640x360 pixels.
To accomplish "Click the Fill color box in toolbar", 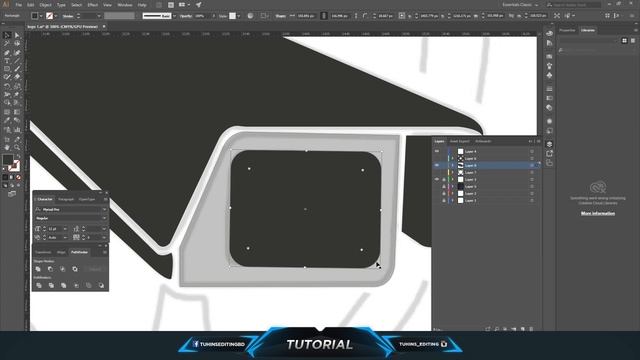I will click(7, 160).
